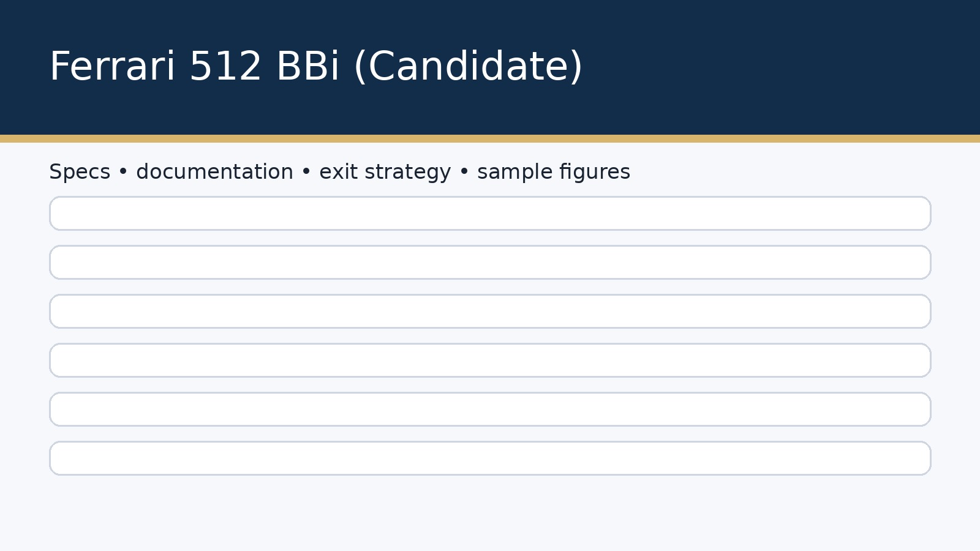Select the second empty content box

pos(490,263)
